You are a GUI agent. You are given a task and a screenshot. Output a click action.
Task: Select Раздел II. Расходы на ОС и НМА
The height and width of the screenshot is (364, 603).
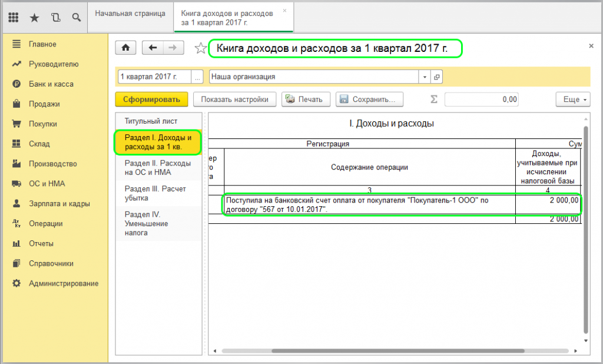[x=157, y=168]
